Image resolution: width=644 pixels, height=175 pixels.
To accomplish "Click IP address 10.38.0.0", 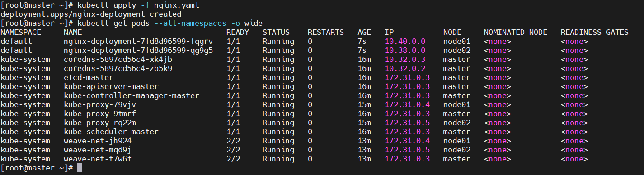I will tap(405, 50).
